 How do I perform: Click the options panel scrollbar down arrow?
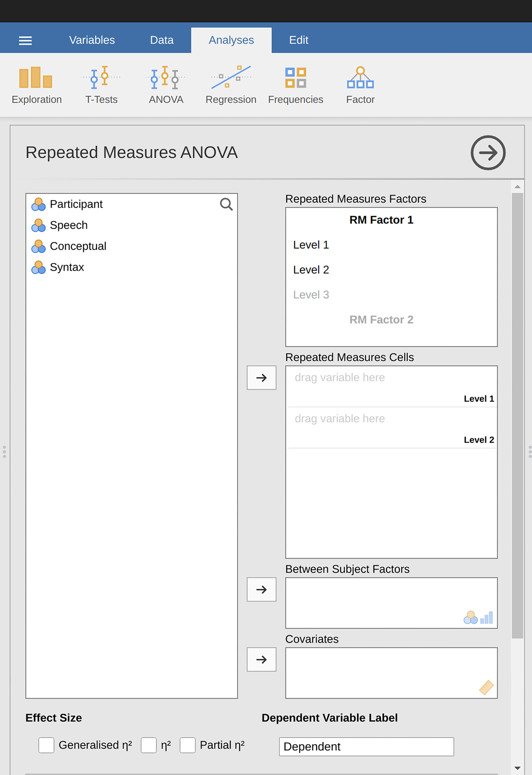(517, 768)
